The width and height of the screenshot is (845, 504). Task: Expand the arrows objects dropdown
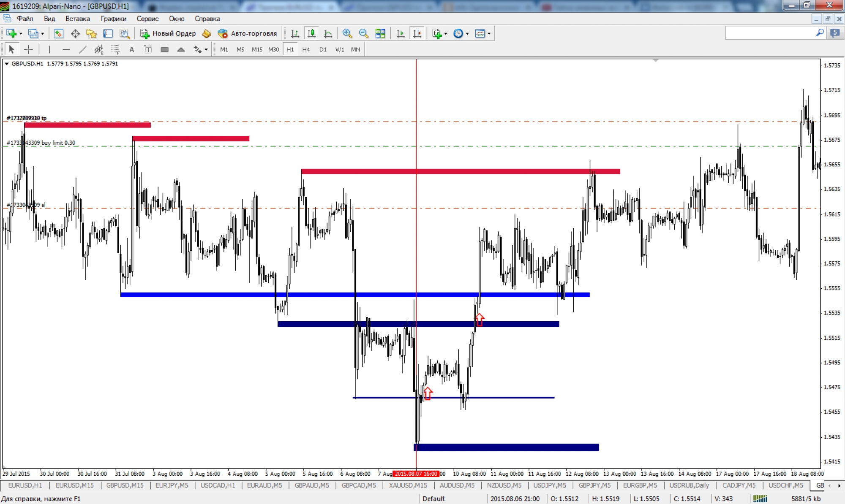[206, 49]
